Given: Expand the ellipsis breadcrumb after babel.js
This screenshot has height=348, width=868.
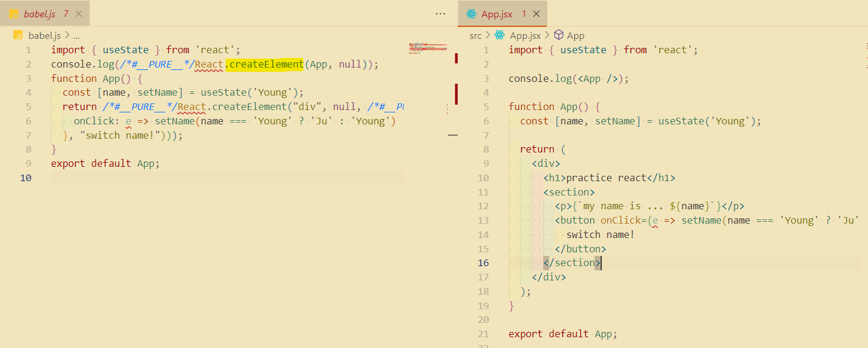Looking at the screenshot, I should 76,35.
